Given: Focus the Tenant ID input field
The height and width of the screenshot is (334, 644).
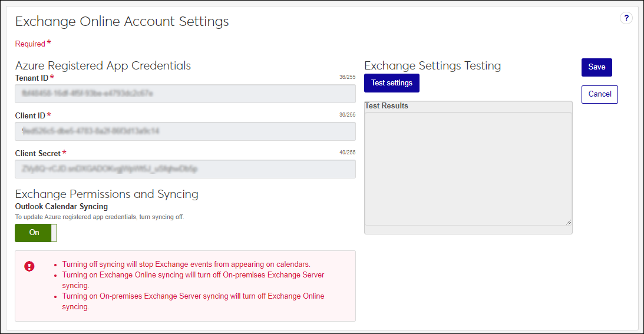Looking at the screenshot, I should point(185,94).
